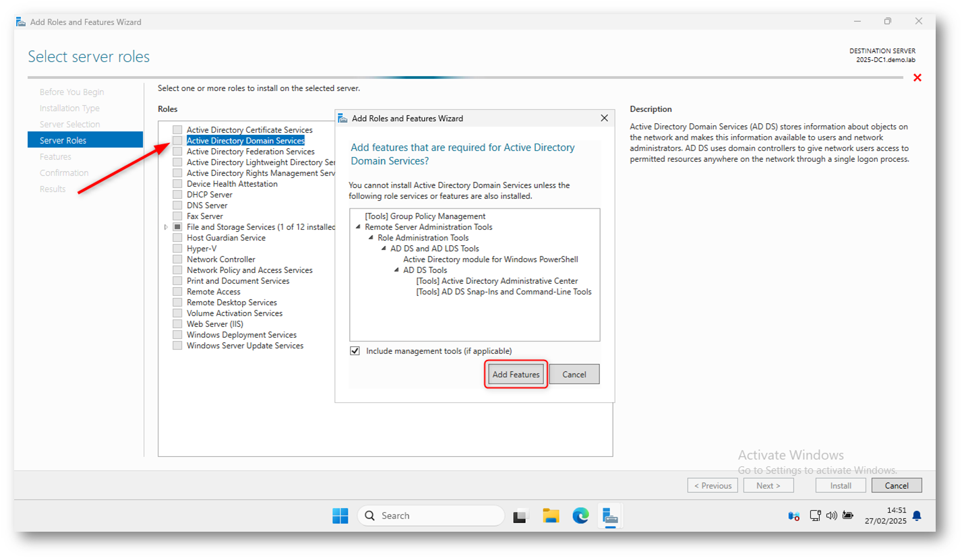
Task: Collapse the AD DS Tools node
Action: [x=396, y=270]
